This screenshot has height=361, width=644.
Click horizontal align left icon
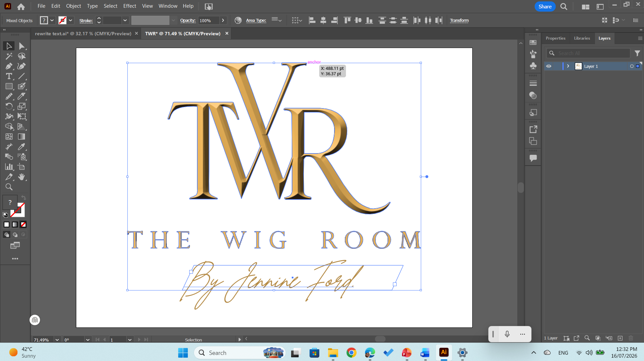(x=312, y=20)
